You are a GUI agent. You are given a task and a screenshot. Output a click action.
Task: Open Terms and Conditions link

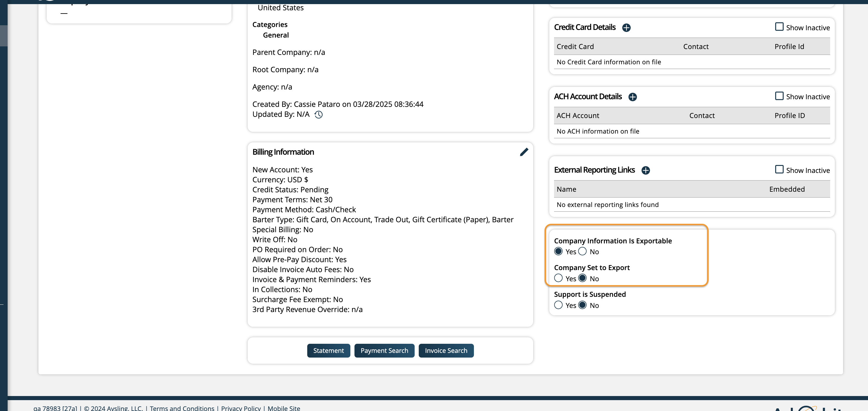182,408
